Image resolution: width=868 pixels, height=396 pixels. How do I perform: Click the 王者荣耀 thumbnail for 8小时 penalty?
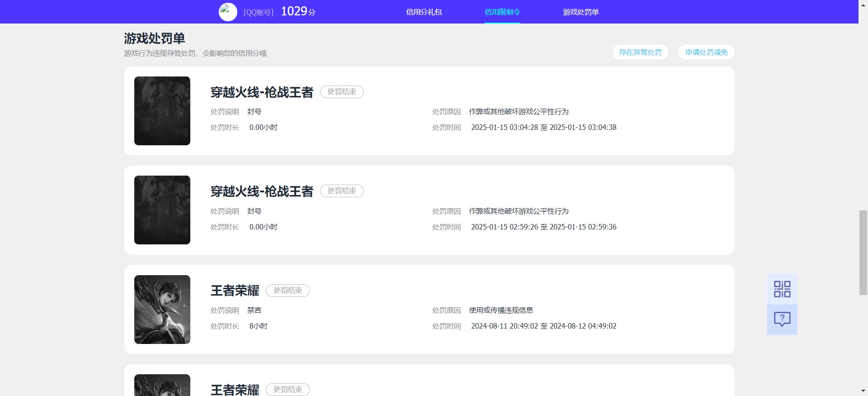162,310
